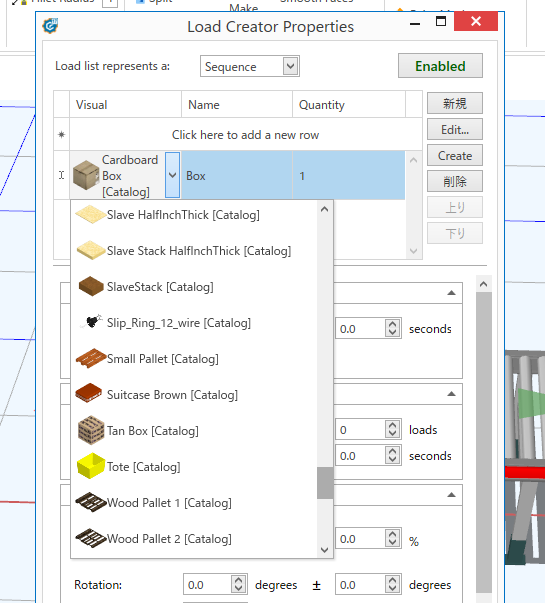Select Suitcase Brown [Catalog] entry
The height and width of the screenshot is (603, 545).
click(195, 395)
